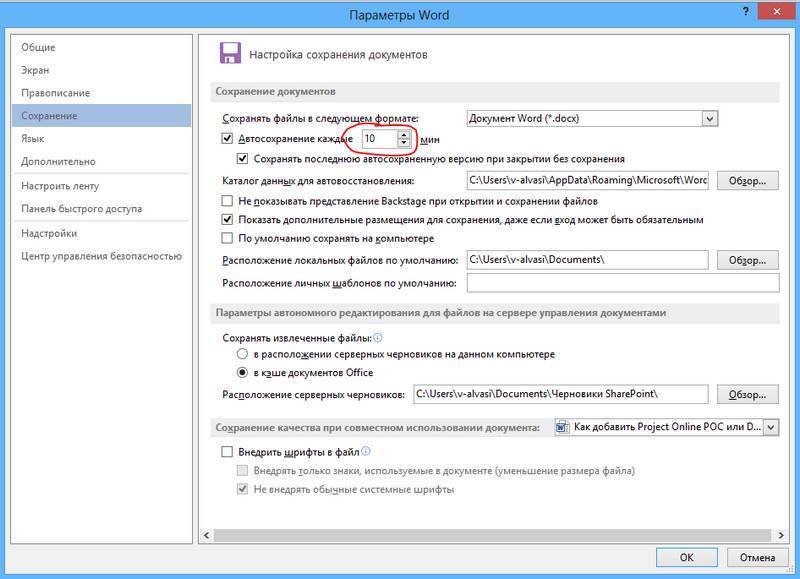800x579 pixels.
Task: Increase autosave minutes with up arrow
Action: coord(404,135)
